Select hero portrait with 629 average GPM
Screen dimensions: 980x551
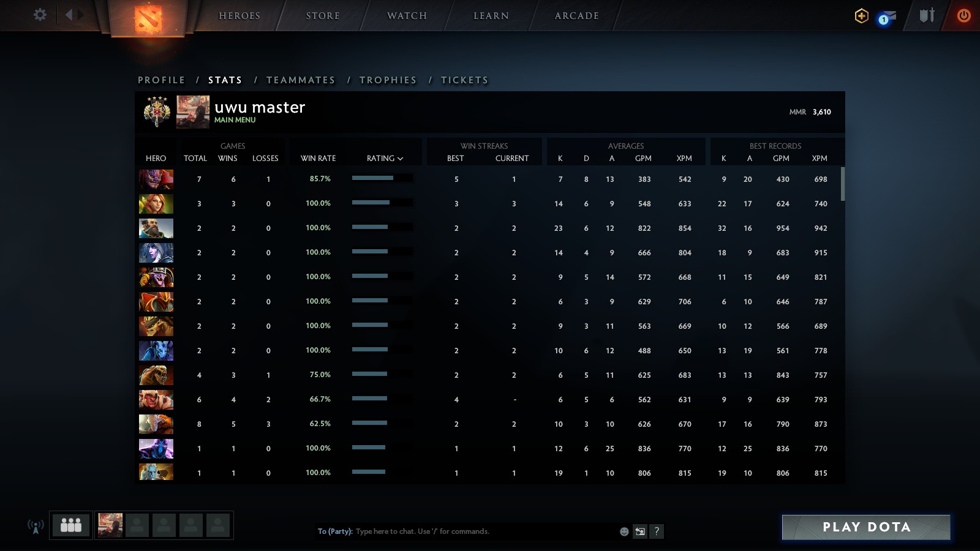point(156,302)
